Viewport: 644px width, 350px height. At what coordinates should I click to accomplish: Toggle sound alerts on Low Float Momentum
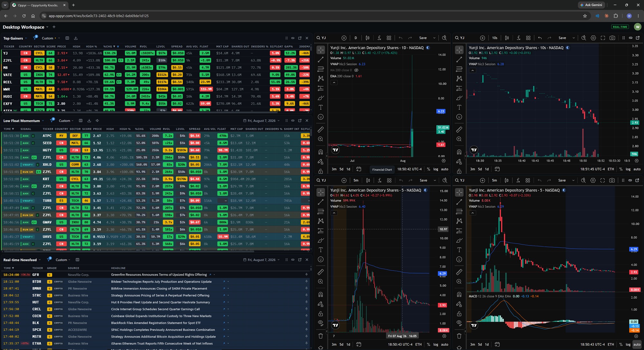pos(97,121)
